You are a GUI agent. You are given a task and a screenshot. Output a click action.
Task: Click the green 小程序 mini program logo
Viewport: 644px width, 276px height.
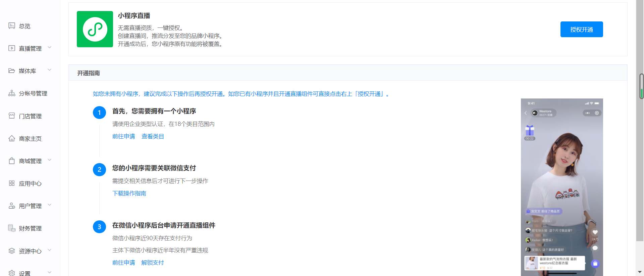click(x=95, y=29)
